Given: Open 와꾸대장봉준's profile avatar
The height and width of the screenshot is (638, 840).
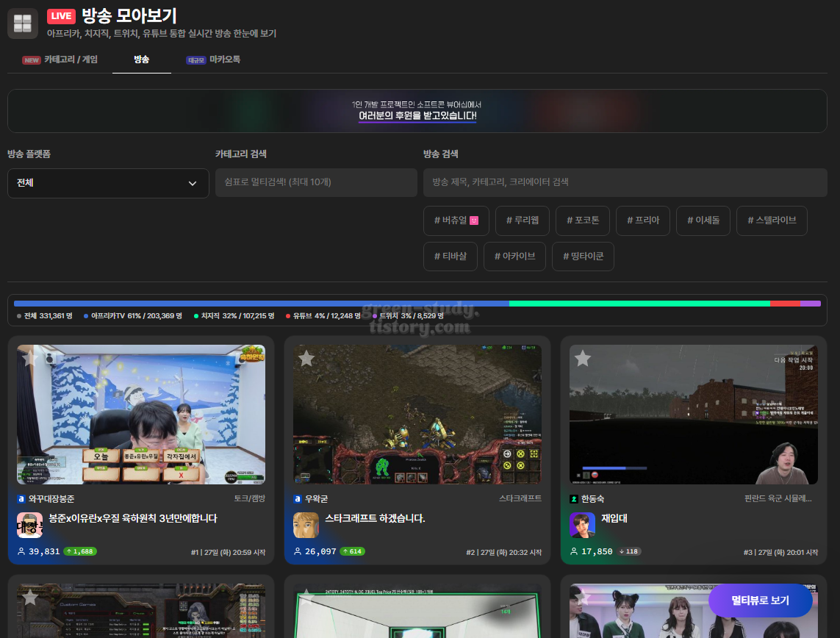Looking at the screenshot, I should pos(30,525).
